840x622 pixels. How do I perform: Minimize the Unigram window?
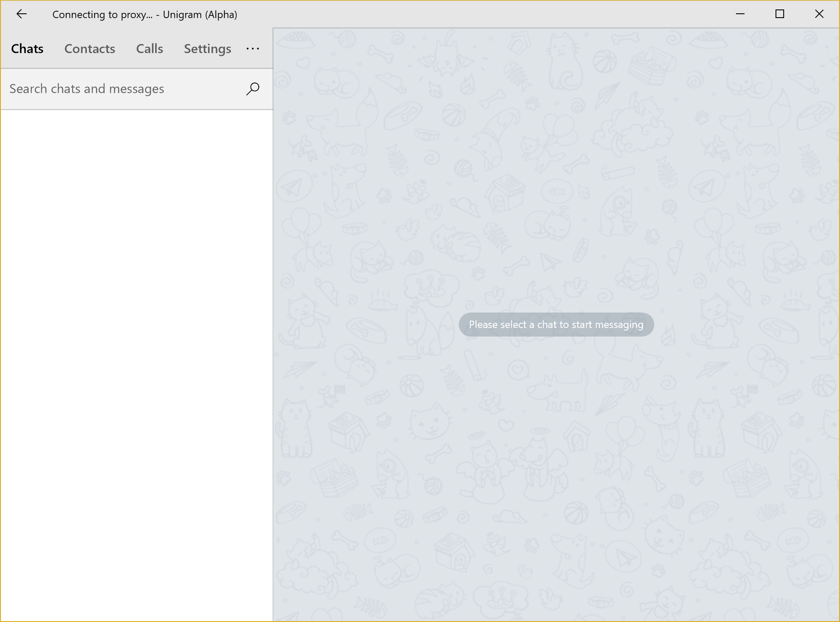(x=741, y=14)
